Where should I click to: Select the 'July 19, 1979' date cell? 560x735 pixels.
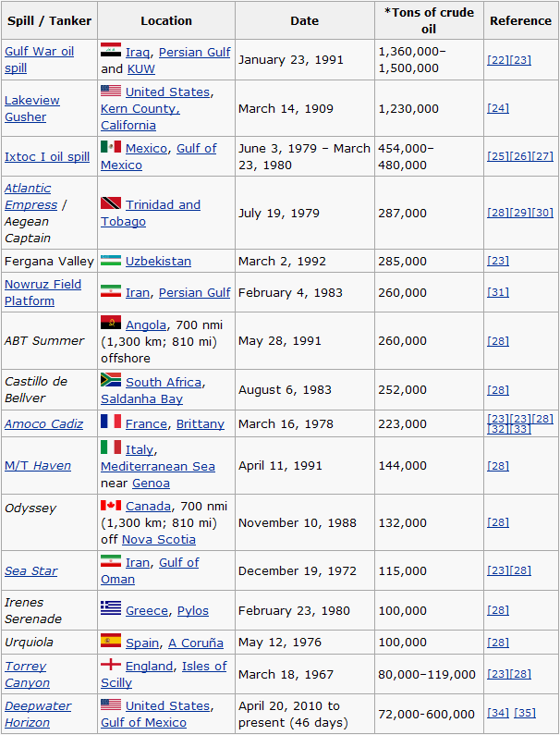[x=279, y=214]
